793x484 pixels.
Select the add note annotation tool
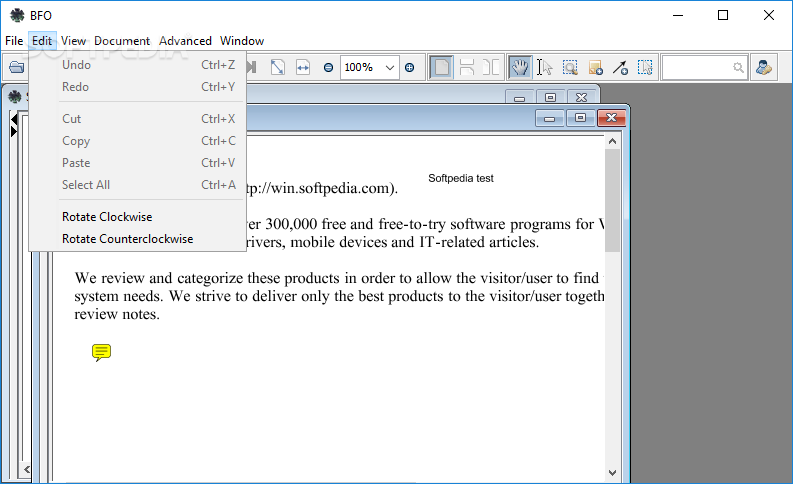click(595, 67)
